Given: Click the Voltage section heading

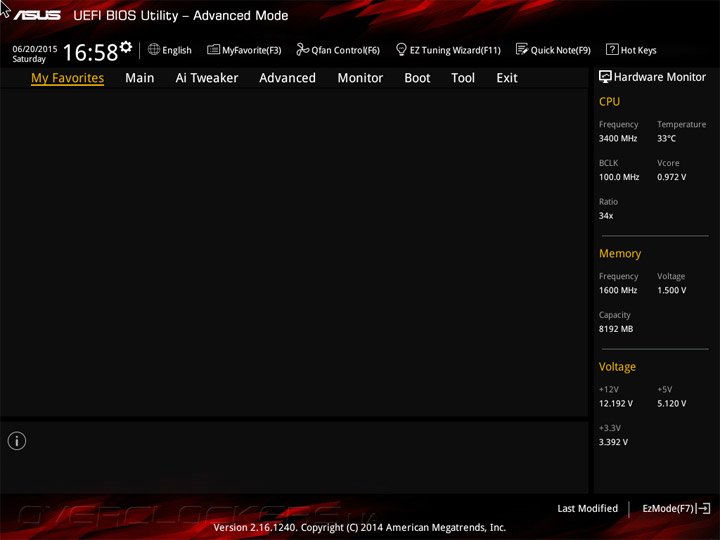Looking at the screenshot, I should click(617, 367).
